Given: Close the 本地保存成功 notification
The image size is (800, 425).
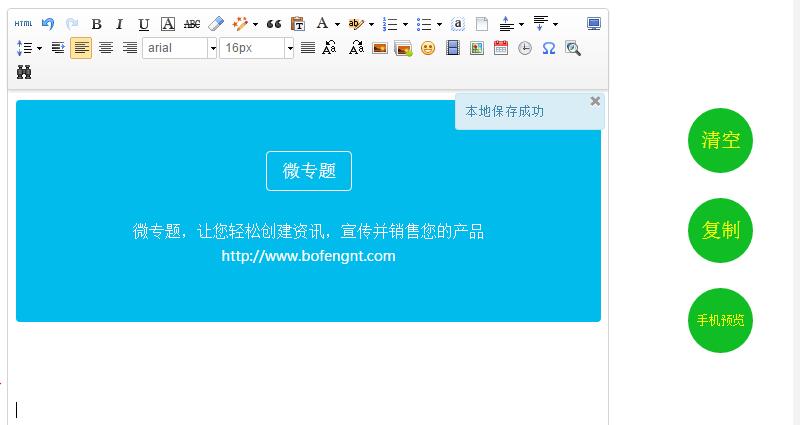Looking at the screenshot, I should tap(595, 101).
